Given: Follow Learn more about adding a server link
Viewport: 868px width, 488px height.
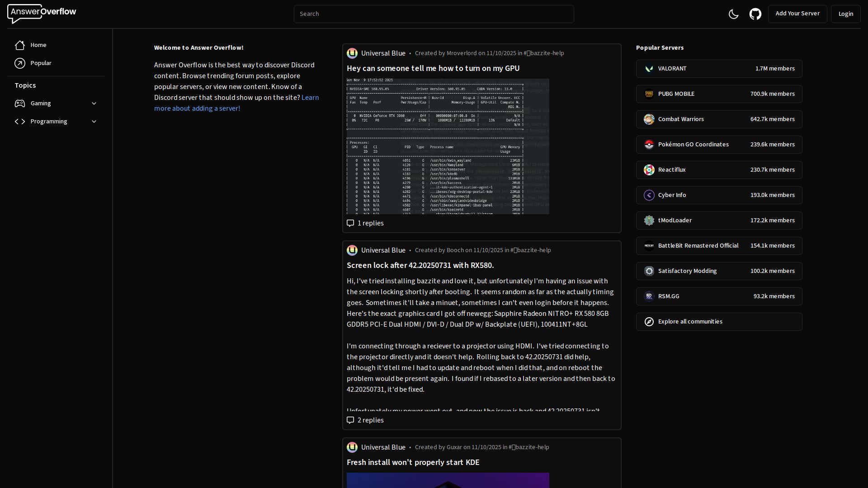Looking at the screenshot, I should click(197, 108).
